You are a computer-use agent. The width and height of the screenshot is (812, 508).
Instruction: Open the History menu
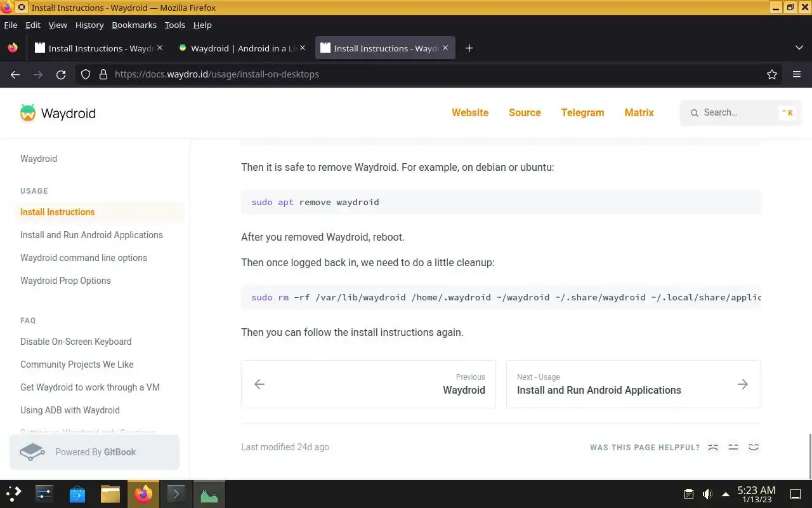pos(89,25)
